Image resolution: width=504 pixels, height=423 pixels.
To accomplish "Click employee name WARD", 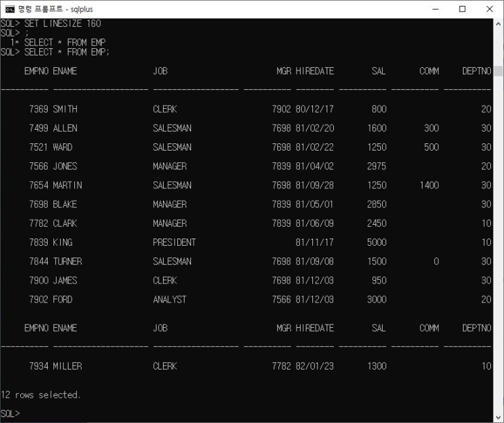I will pos(63,147).
